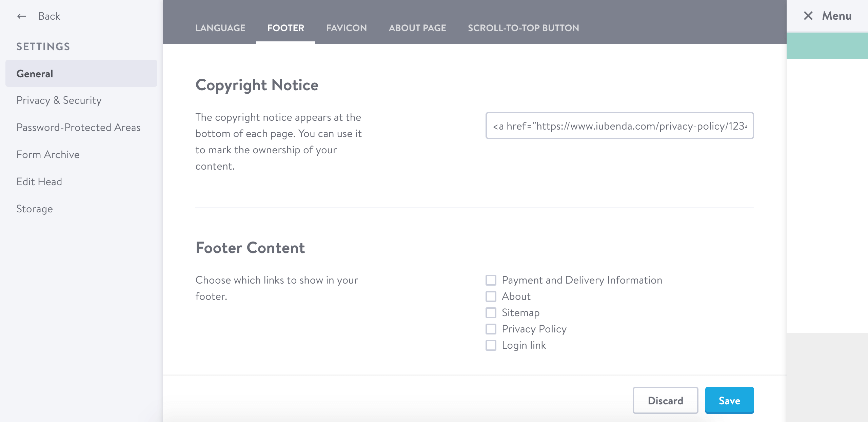Viewport: 868px width, 422px height.
Task: Save the footer settings
Action: 729,400
